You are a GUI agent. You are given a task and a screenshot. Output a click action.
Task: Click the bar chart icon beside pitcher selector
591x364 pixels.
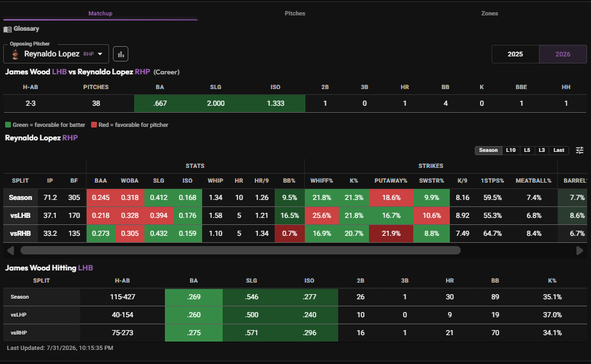pos(121,54)
